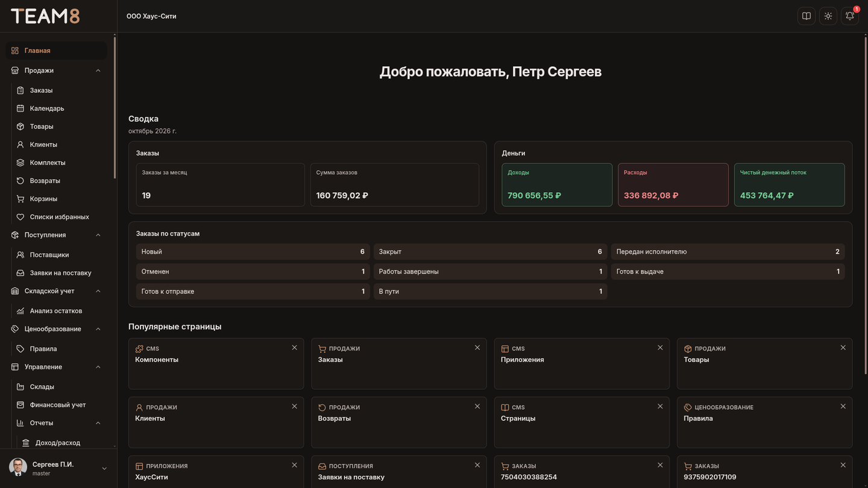
Task: Open order 7504030388254 card
Action: click(x=582, y=472)
